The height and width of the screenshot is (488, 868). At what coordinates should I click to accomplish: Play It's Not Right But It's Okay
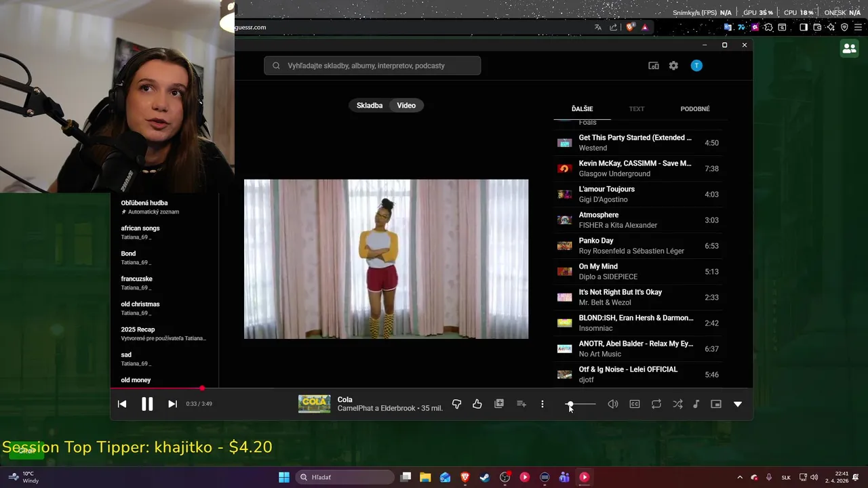(638, 298)
